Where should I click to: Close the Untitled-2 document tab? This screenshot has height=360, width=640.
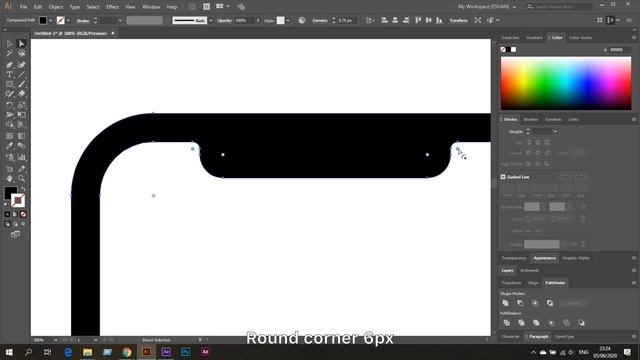(113, 33)
